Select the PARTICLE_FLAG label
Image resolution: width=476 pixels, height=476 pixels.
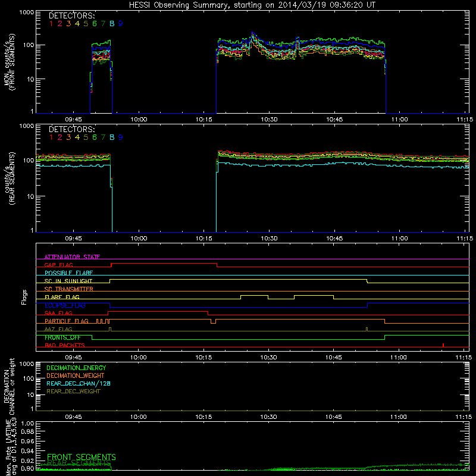(67, 321)
